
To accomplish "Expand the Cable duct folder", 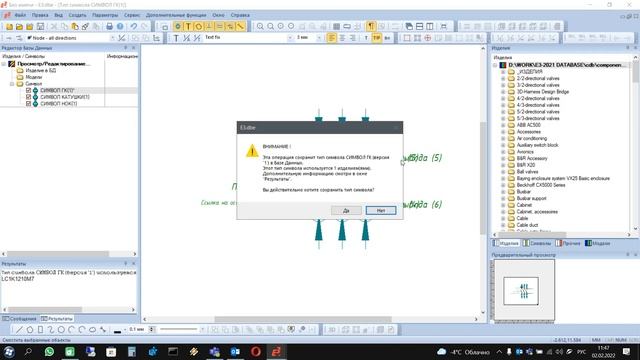I will [503, 225].
